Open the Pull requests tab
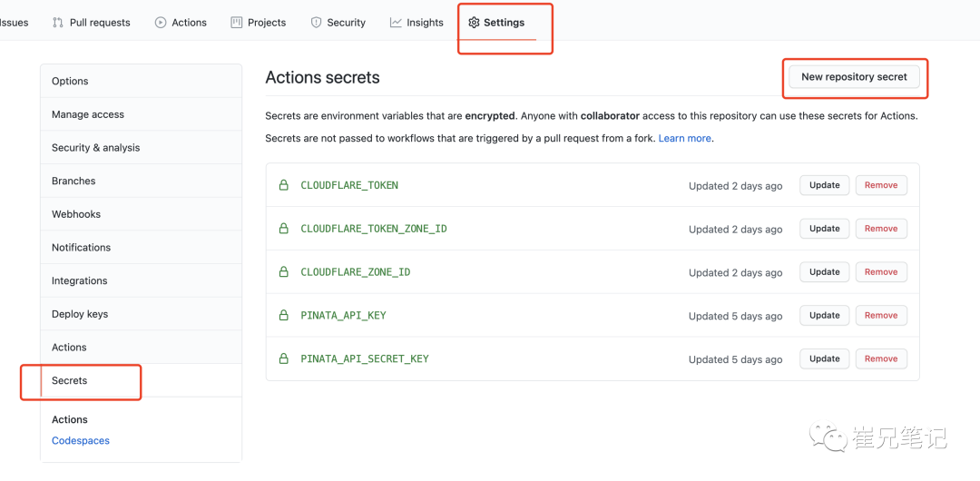The image size is (980, 481). [100, 23]
